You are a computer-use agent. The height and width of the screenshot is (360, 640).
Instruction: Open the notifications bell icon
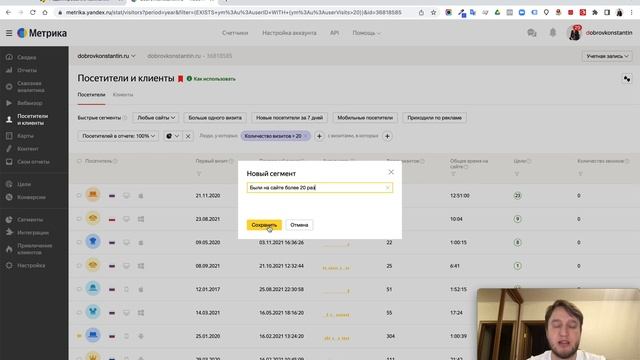pyautogui.click(x=553, y=33)
